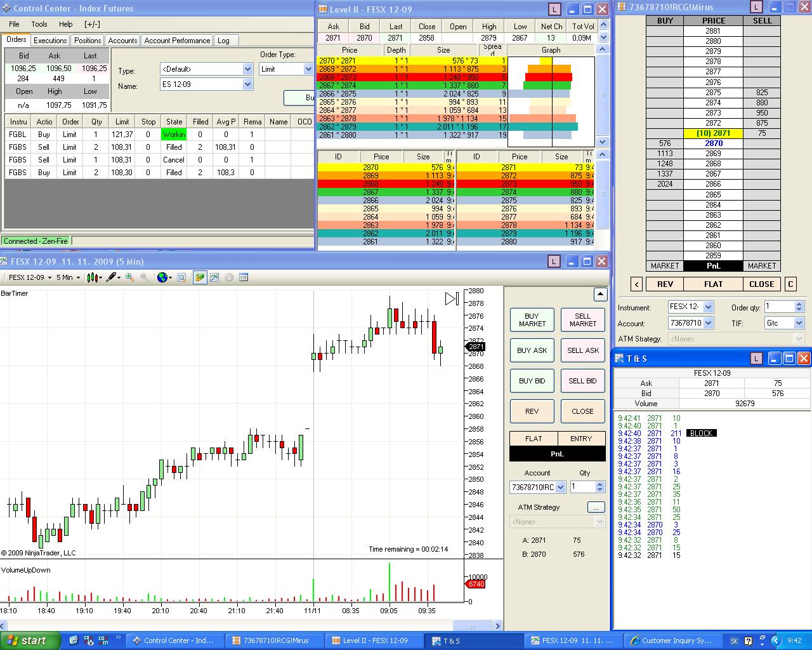Click the CLOSE button in Chart Trader
812x650 pixels.
point(583,411)
